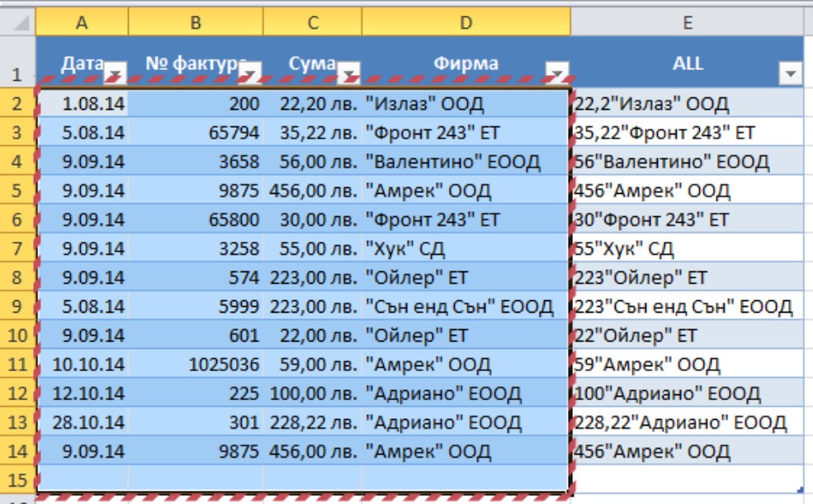The height and width of the screenshot is (504, 813).
Task: Select the "Сън енд Сън" ЕООД company cell
Action: point(466,306)
